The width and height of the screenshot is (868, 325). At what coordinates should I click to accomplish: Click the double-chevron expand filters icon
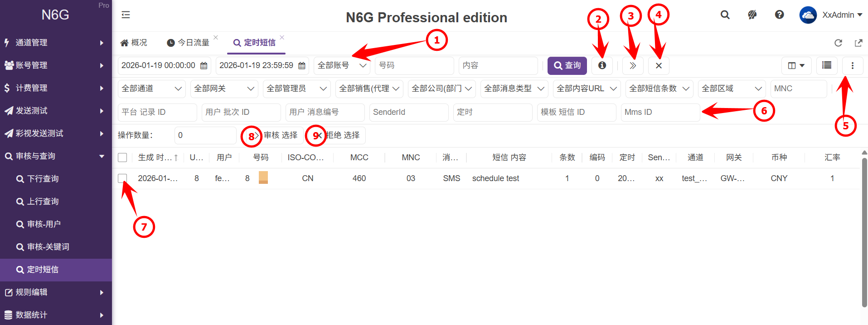tap(633, 65)
